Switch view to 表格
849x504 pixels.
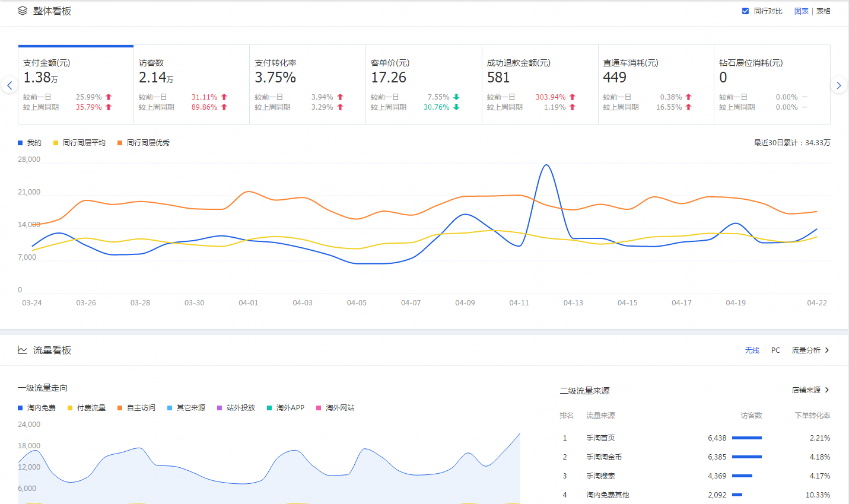[x=823, y=11]
